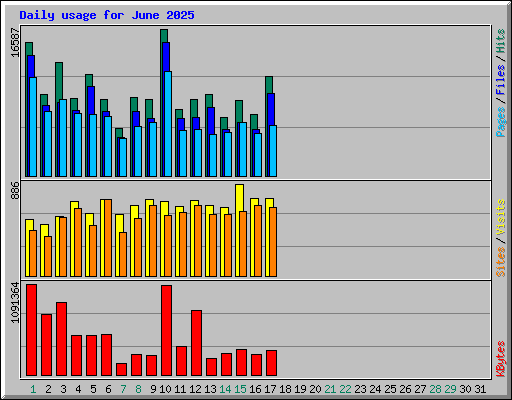Click day 2 on the x-axis

click(x=48, y=389)
